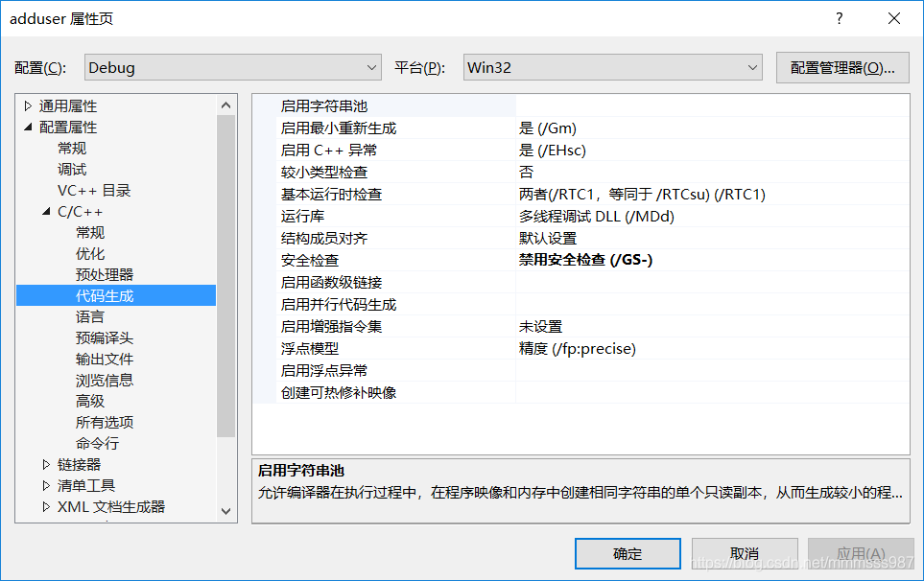Expand the 通用属性 tree node

point(28,106)
